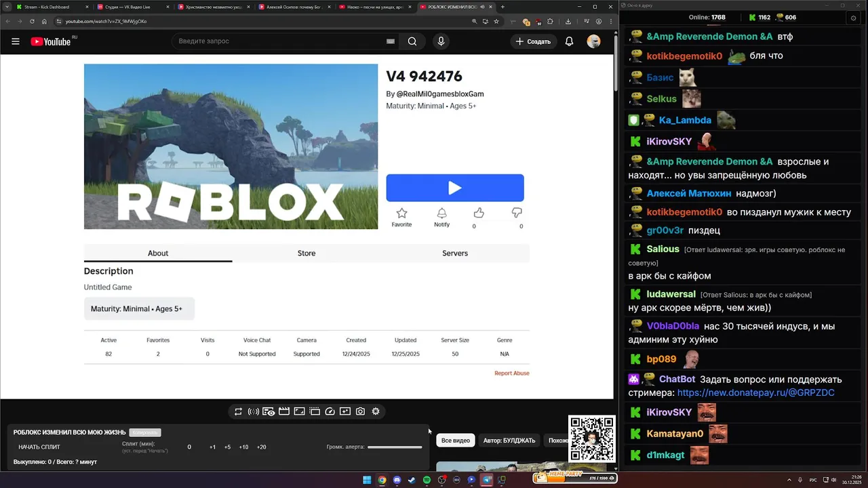This screenshot has width=868, height=488.
Task: Adjust the Громк. алерта volume slider
Action: click(395, 447)
